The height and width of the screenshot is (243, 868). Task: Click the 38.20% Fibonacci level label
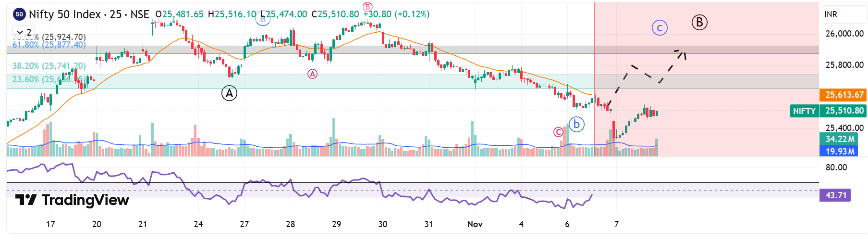[49, 66]
